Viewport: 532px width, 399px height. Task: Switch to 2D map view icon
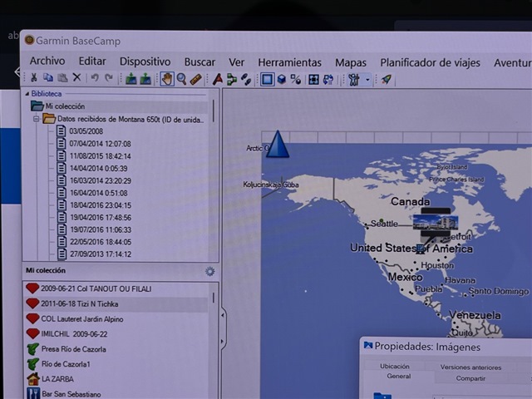pos(267,80)
